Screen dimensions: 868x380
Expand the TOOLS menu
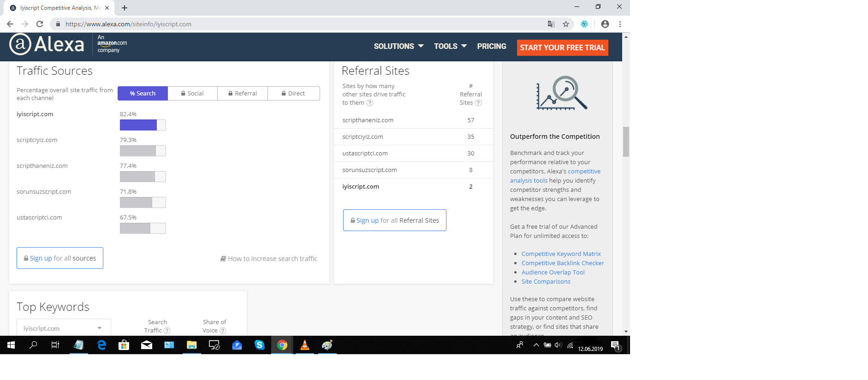pyautogui.click(x=450, y=46)
